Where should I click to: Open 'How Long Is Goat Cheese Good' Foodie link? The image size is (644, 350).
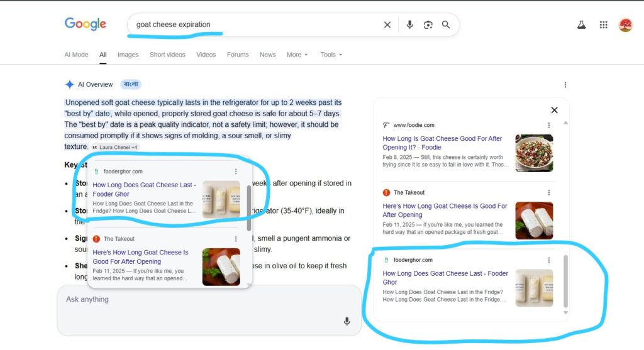tap(442, 143)
